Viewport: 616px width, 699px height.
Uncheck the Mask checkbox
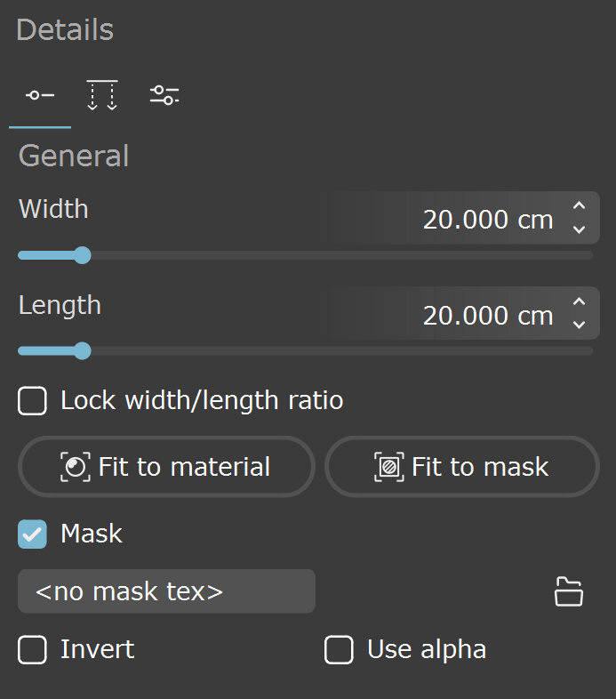click(x=32, y=534)
